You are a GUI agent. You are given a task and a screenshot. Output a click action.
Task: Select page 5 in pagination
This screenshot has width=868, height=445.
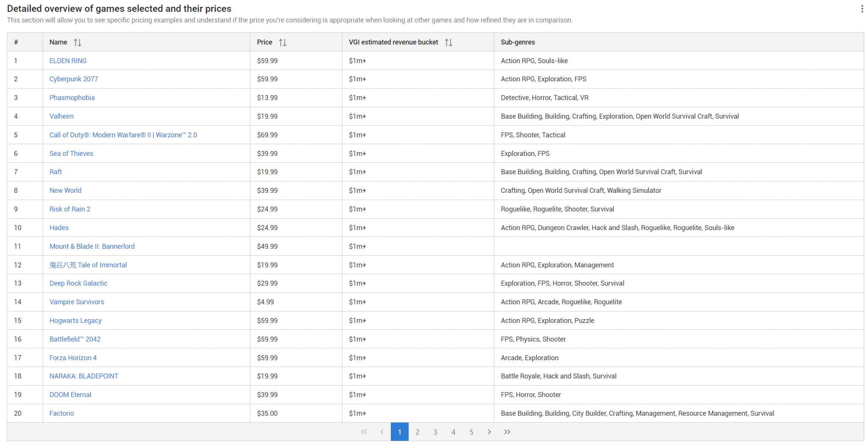471,432
